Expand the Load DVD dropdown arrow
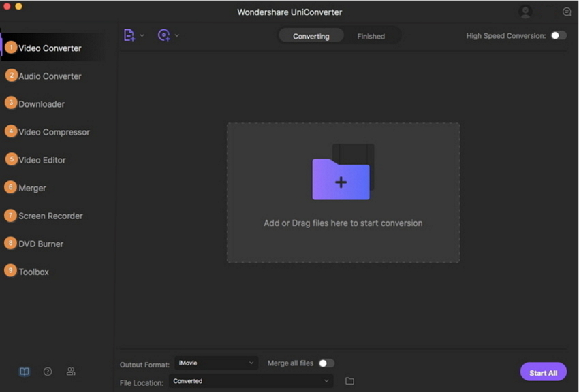 point(177,35)
